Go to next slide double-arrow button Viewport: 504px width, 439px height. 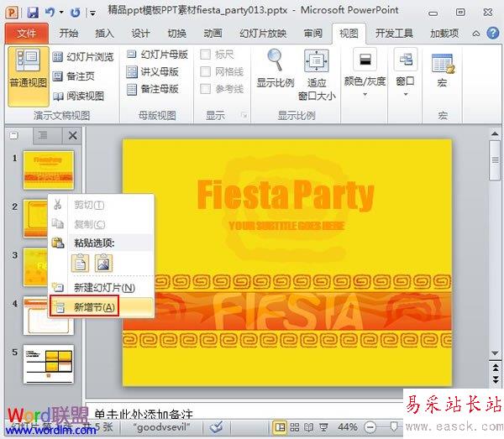pyautogui.click(x=496, y=380)
